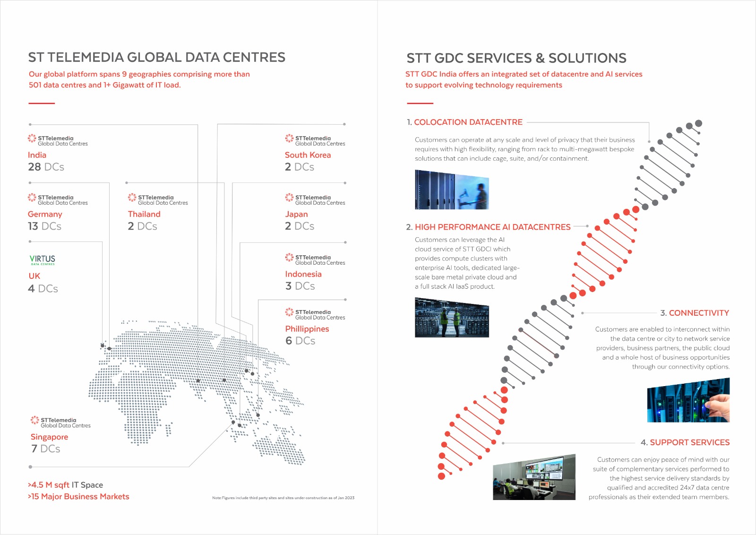Click the "STT GDC SERVICES & SOLUTIONS" title
Image resolution: width=756 pixels, height=535 pixels.
pyautogui.click(x=516, y=58)
